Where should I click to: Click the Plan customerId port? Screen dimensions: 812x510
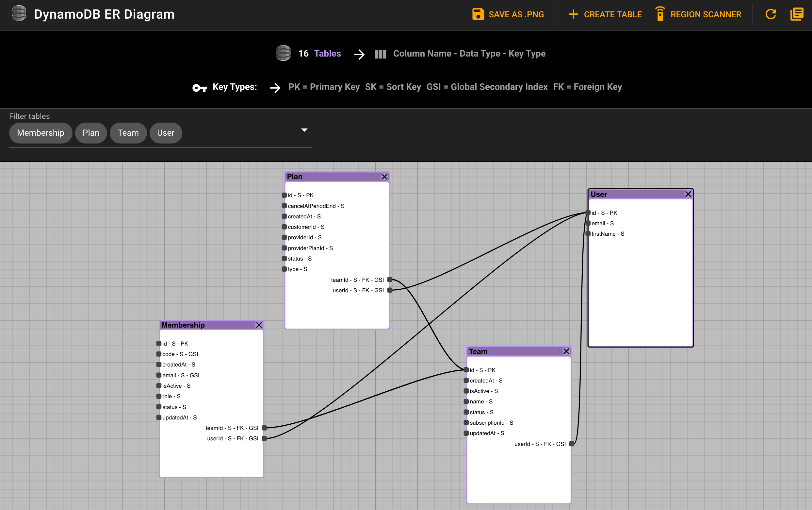(284, 227)
